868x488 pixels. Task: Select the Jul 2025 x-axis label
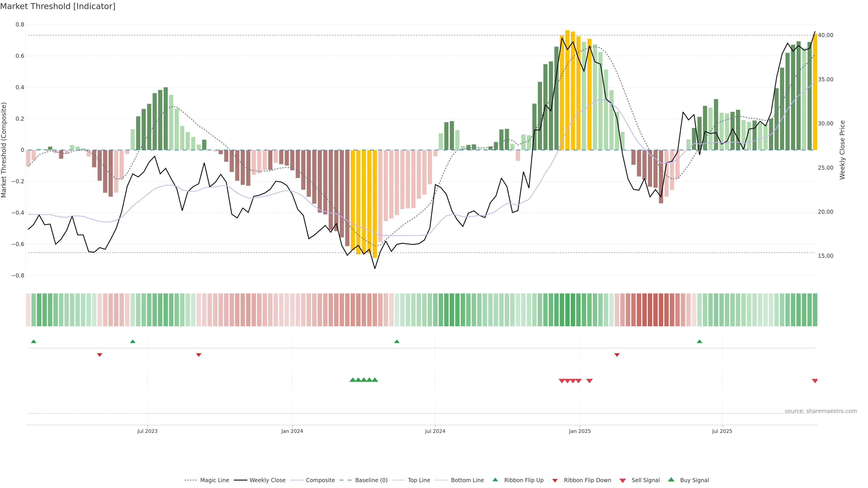(722, 431)
